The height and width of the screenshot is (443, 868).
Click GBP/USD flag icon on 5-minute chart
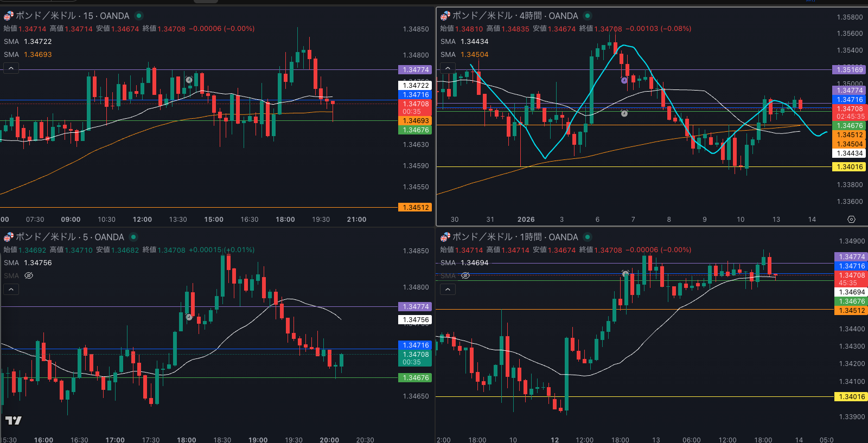pos(8,237)
